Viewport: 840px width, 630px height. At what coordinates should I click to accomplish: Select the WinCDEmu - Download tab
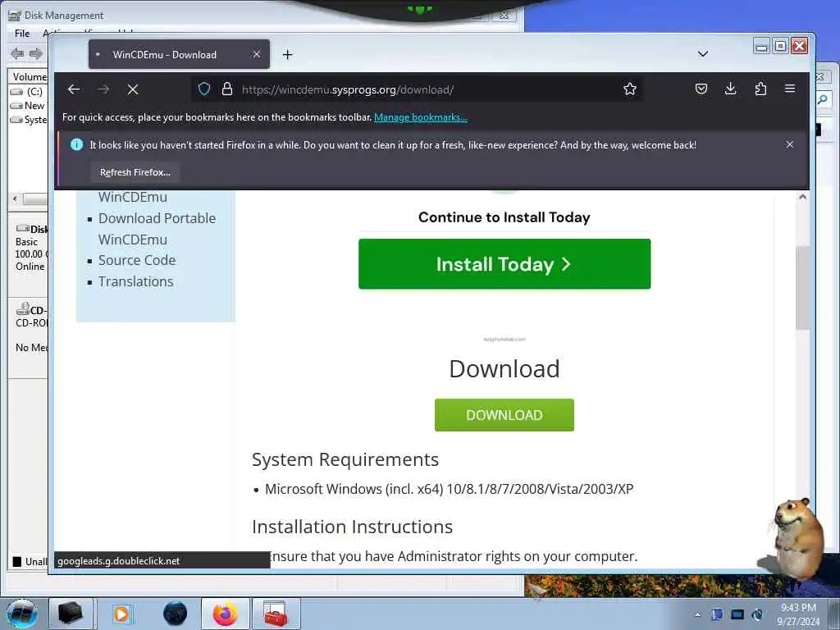point(179,54)
